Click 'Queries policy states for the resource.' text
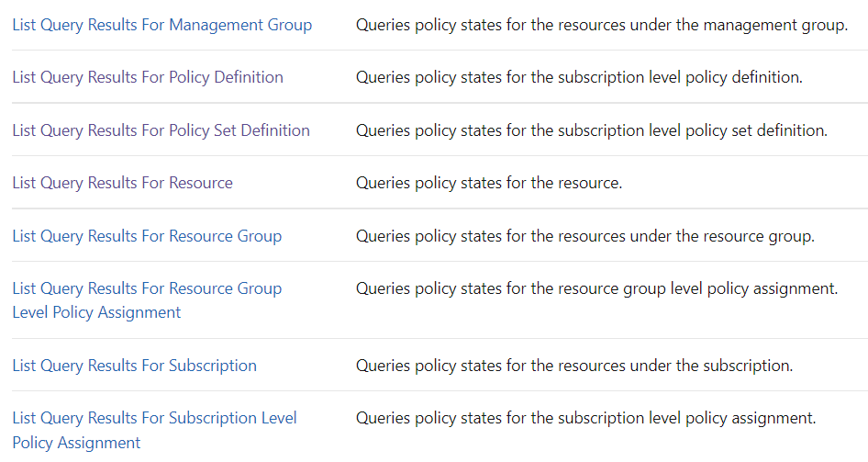Screen dimensions: 868x462 click(489, 183)
